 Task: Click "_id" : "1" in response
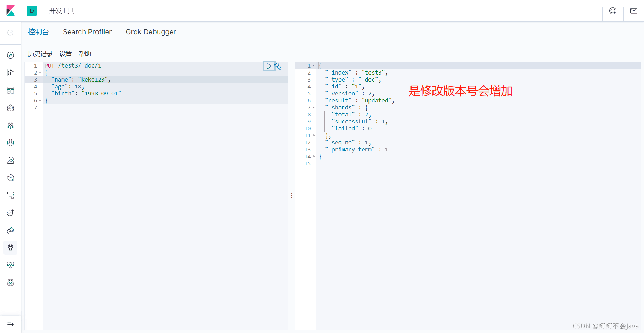(345, 86)
